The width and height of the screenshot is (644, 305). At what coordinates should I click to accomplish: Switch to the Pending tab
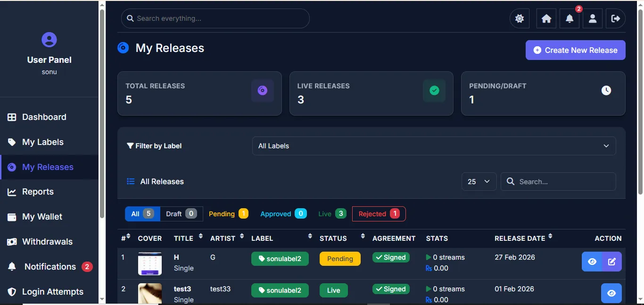coord(229,214)
